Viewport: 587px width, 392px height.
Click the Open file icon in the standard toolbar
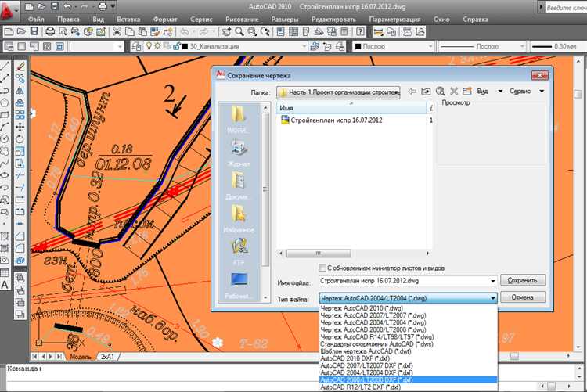coord(21,32)
